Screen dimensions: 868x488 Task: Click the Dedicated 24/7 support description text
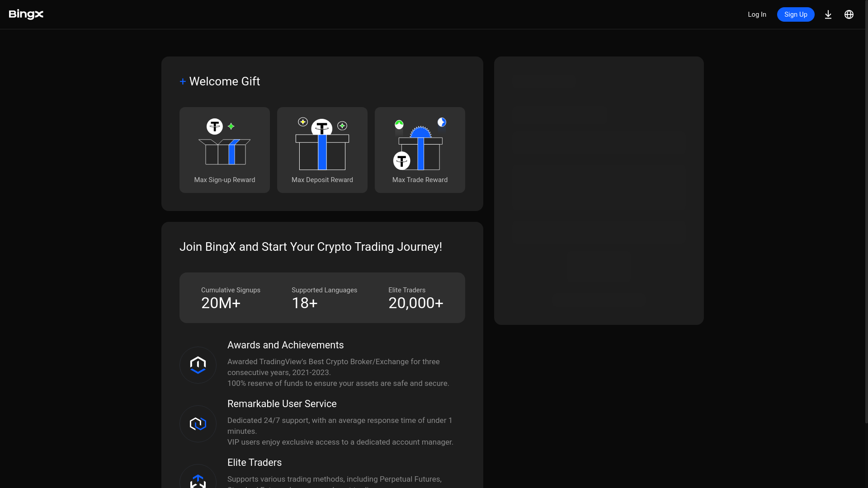(x=340, y=431)
